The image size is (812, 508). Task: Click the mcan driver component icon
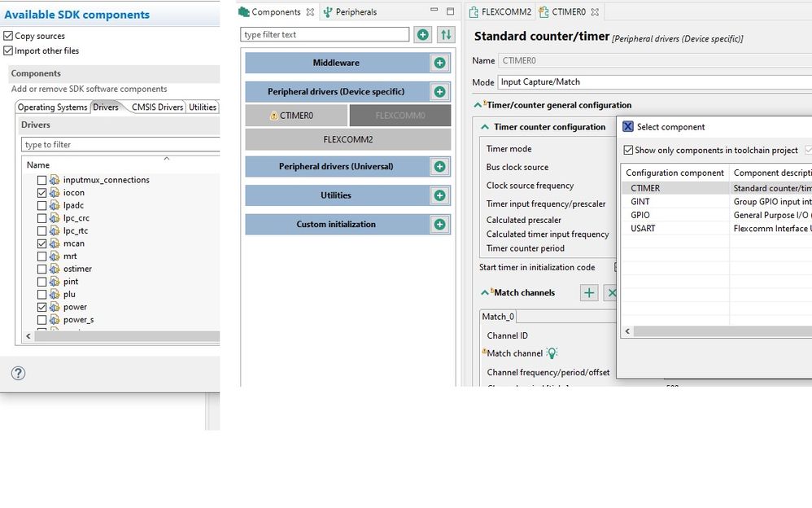click(x=55, y=243)
